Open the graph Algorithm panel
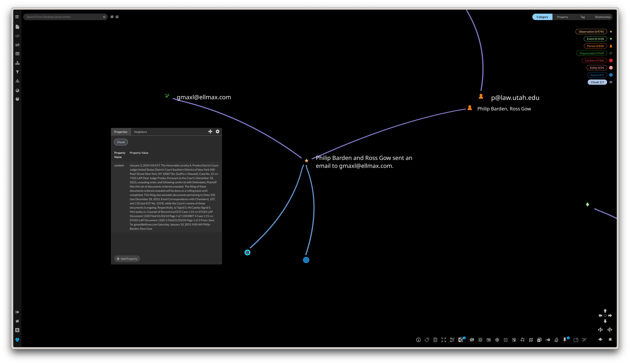 (17, 81)
